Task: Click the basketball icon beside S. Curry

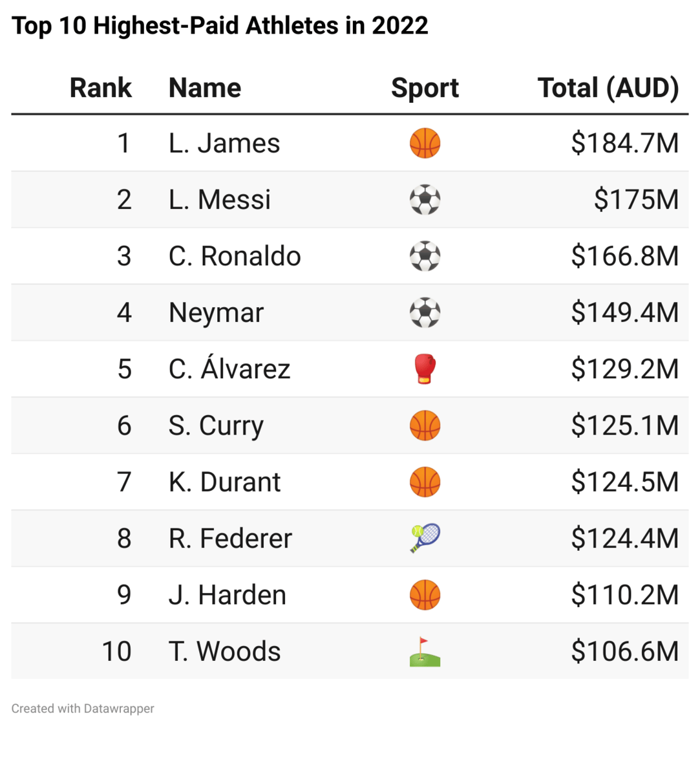Action: [425, 426]
